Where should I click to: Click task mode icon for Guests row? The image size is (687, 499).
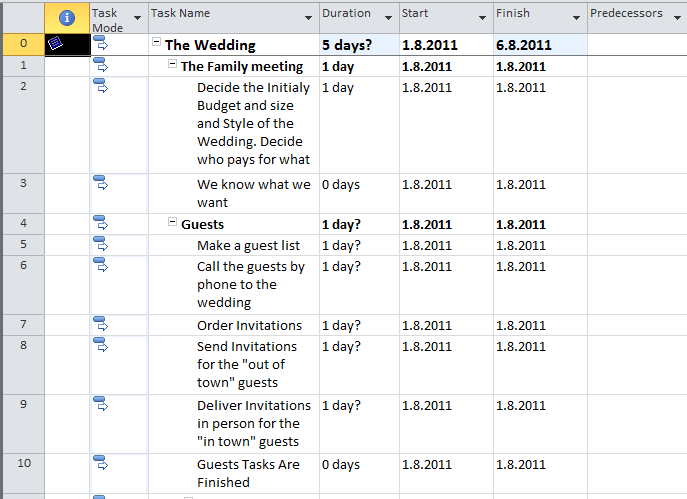coord(100,223)
